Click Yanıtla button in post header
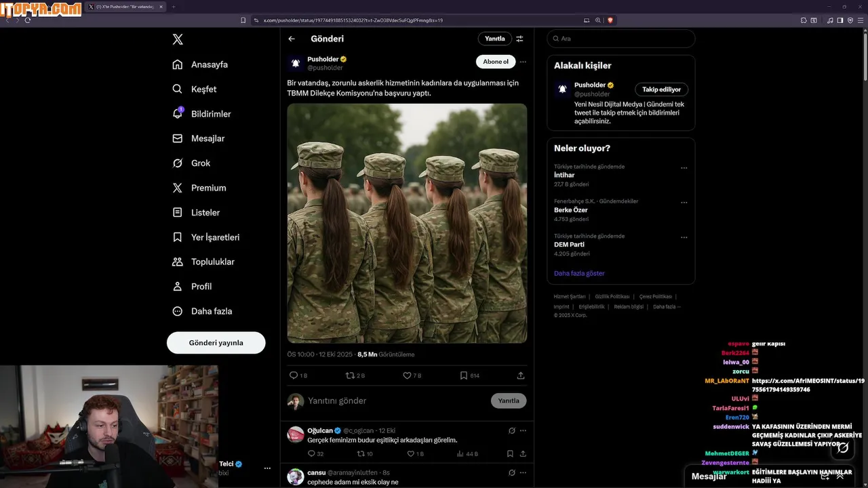The width and height of the screenshot is (868, 488). click(x=494, y=39)
